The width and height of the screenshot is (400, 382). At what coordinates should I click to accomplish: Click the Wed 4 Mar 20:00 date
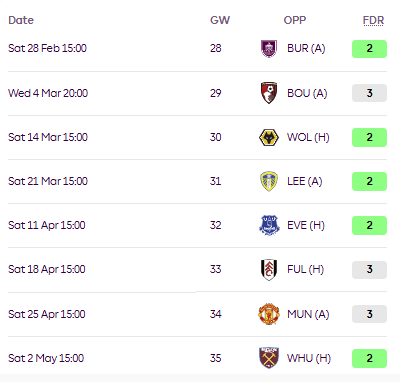[48, 93]
